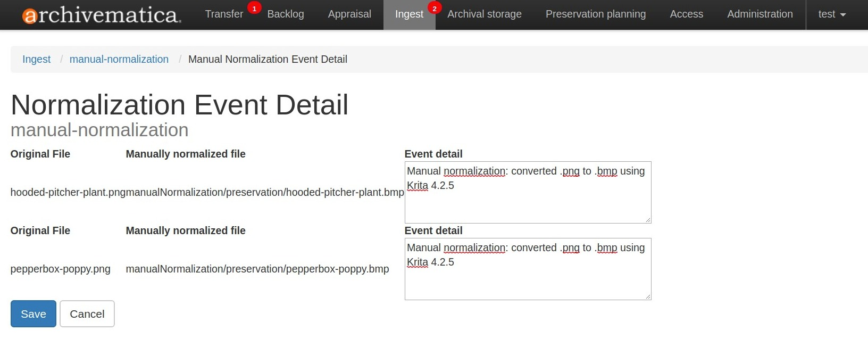Click event detail field for pepperbox-poppy
This screenshot has height=355, width=868.
[528, 277]
